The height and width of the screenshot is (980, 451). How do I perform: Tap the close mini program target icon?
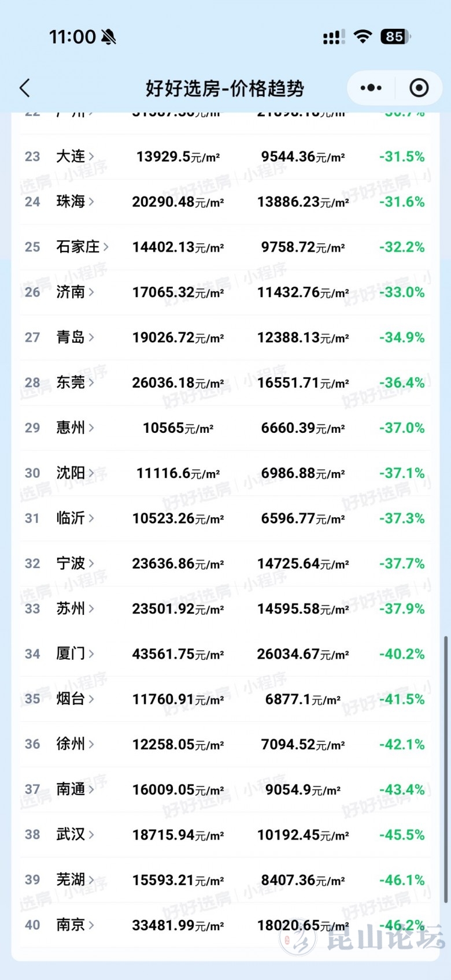tap(419, 88)
